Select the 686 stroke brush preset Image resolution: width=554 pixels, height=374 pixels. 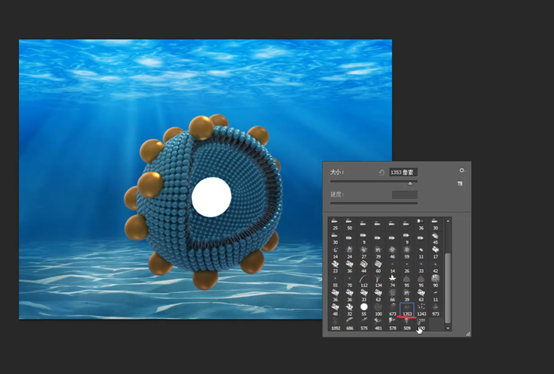[350, 324]
